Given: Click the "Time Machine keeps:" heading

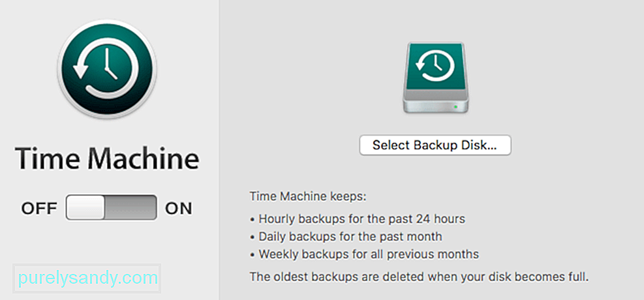Looking at the screenshot, I should pos(307,196).
